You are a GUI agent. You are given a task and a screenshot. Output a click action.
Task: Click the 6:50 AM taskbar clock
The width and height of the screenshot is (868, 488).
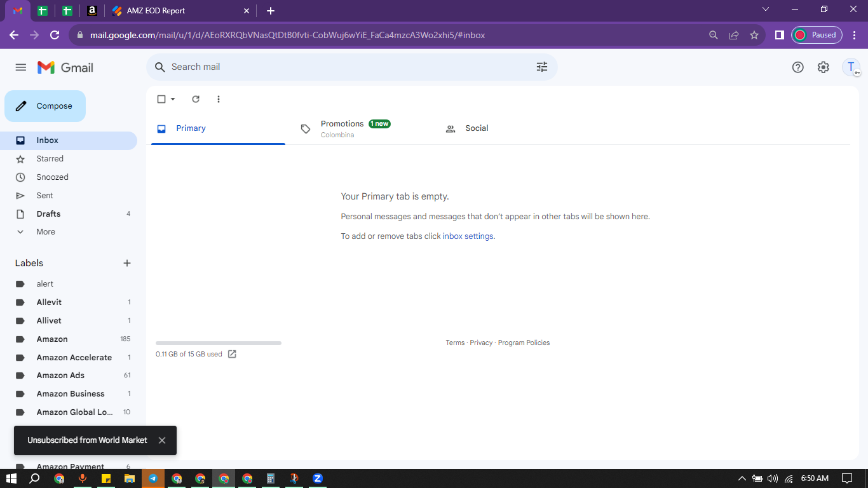point(815,478)
